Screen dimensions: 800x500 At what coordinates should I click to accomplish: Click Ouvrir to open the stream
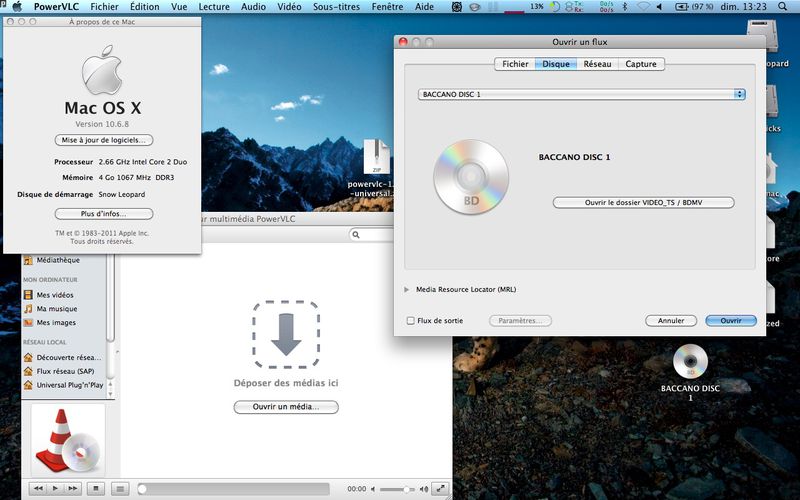[x=731, y=320]
